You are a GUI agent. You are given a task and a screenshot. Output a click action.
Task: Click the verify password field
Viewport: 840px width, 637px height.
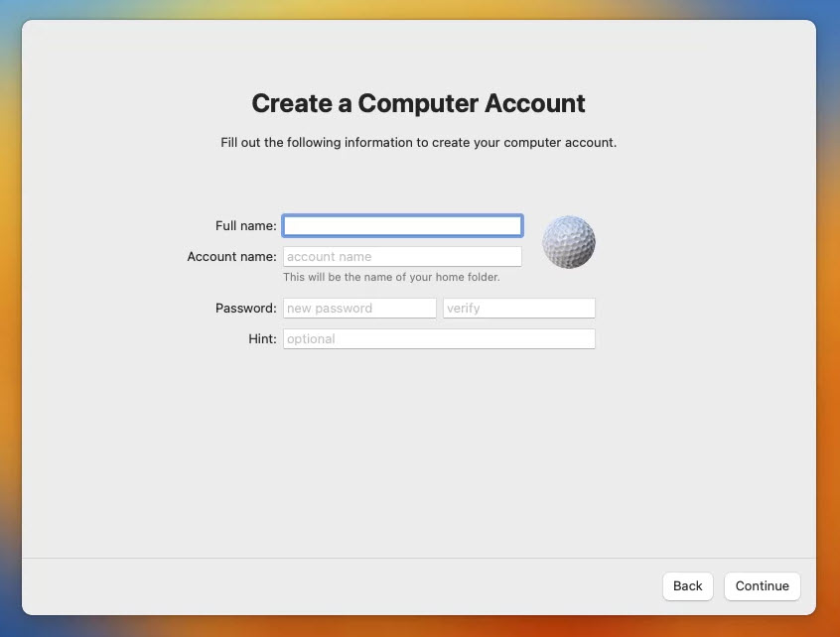(x=518, y=309)
